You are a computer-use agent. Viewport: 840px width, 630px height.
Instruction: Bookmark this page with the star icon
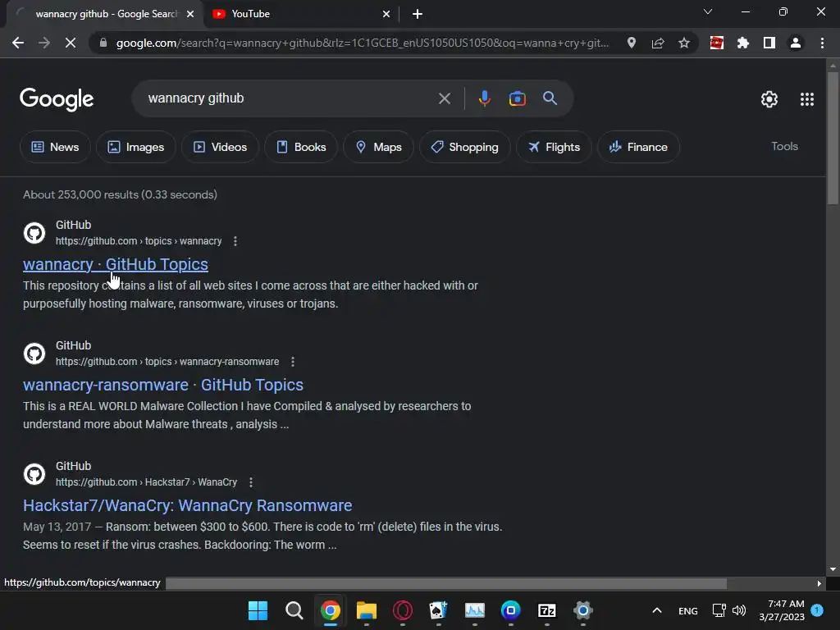pyautogui.click(x=683, y=43)
